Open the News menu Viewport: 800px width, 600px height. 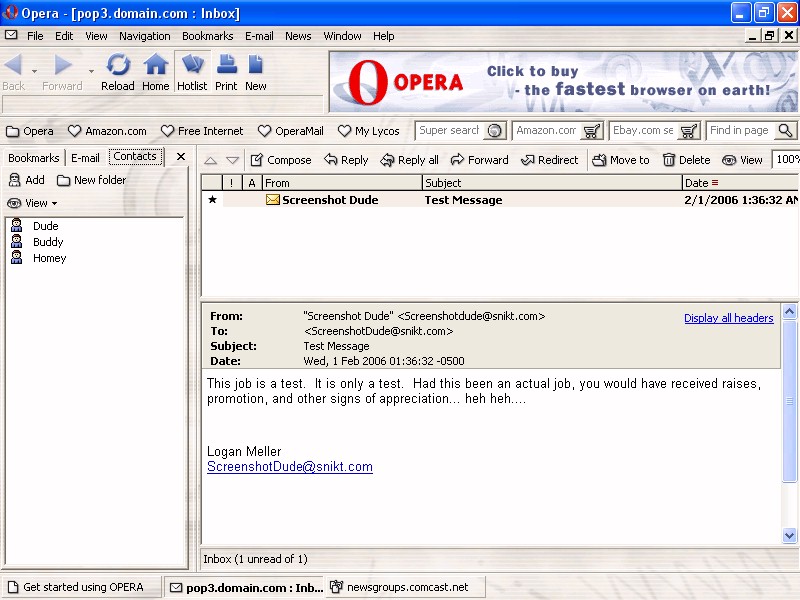[298, 36]
